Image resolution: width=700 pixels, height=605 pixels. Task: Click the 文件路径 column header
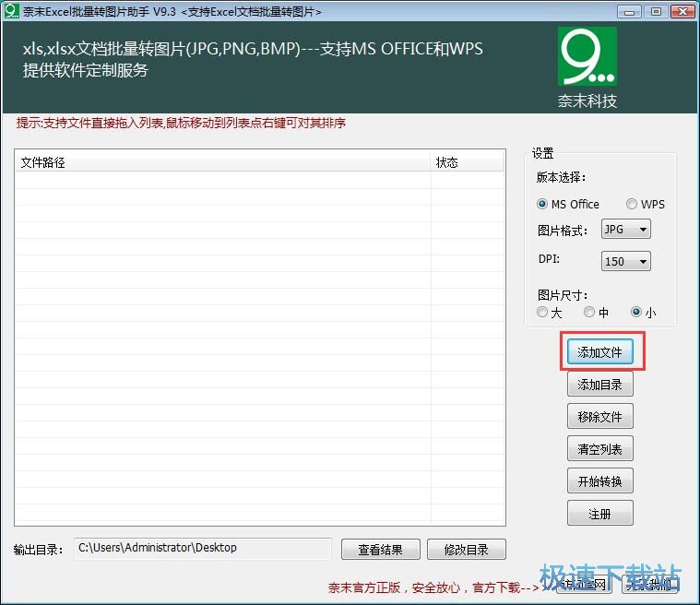[x=223, y=162]
